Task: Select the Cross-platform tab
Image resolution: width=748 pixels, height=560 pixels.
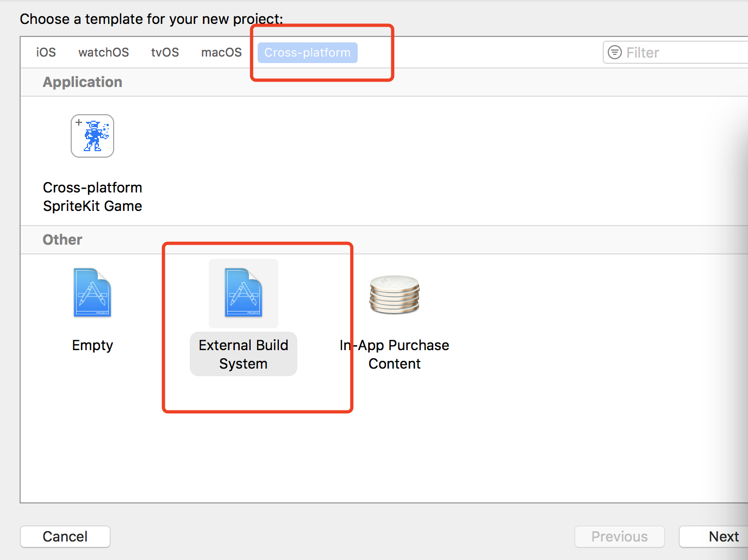Action: pos(308,53)
